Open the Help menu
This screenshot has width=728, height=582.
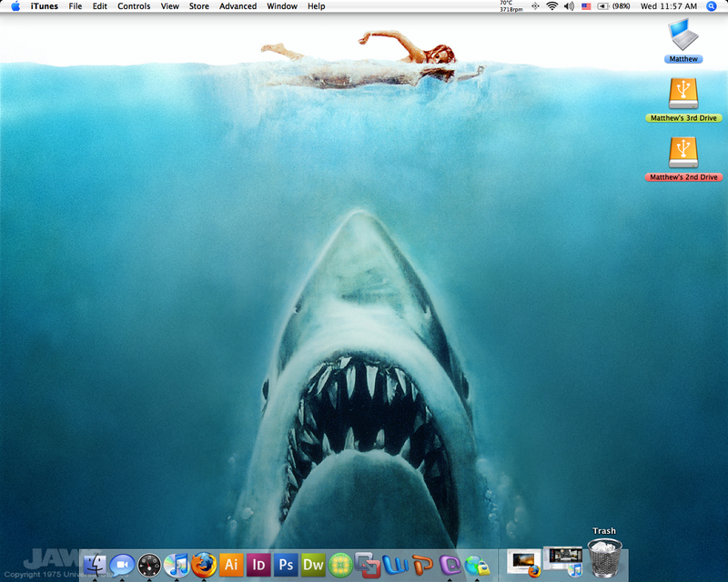click(316, 6)
